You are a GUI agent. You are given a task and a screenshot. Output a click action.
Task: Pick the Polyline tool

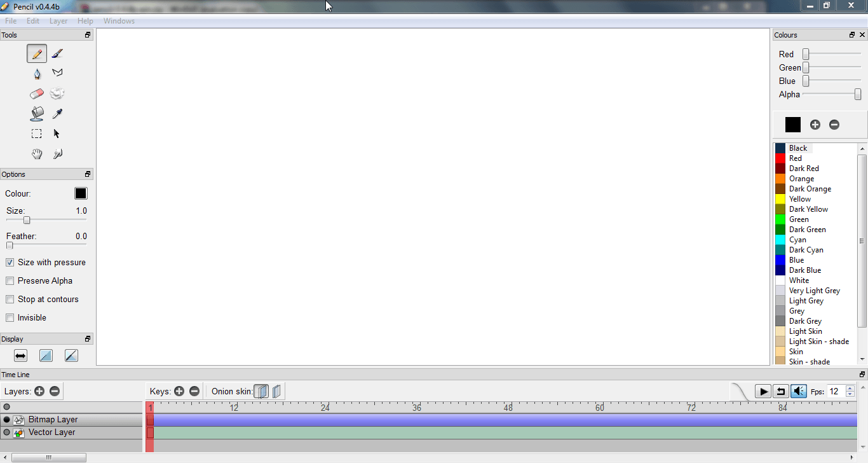57,73
